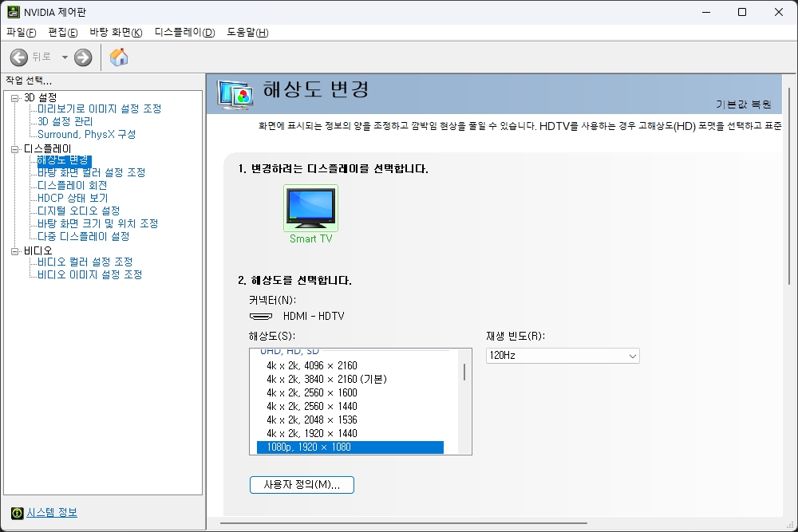Viewport: 798px width, 532px height.
Task: Open 3D 설정 관리 page
Action: pyautogui.click(x=65, y=121)
